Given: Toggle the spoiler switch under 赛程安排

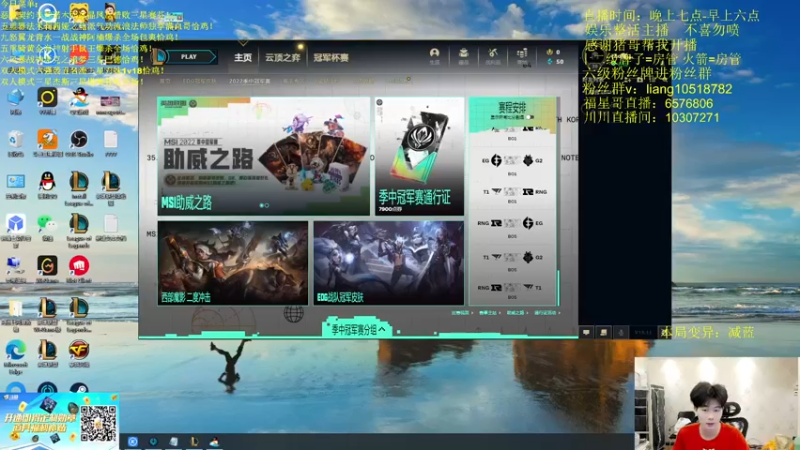Looking at the screenshot, I should [530, 117].
